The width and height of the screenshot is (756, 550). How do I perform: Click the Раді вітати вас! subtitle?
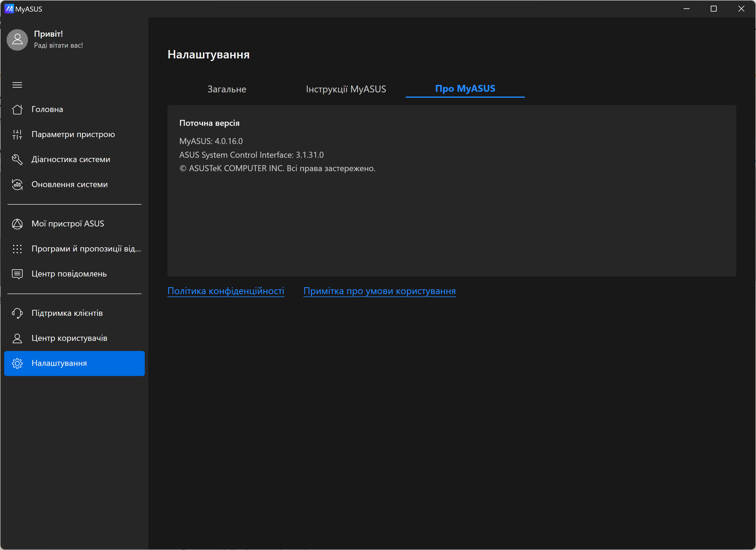(59, 45)
